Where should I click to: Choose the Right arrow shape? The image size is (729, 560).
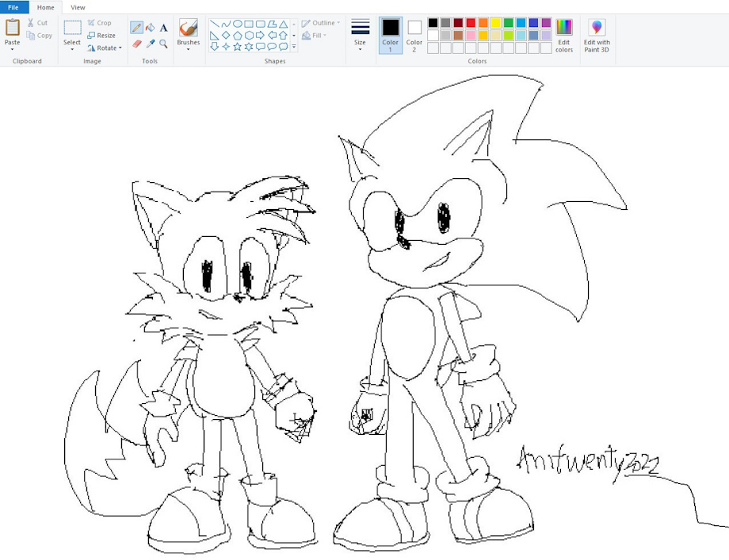pos(261,36)
